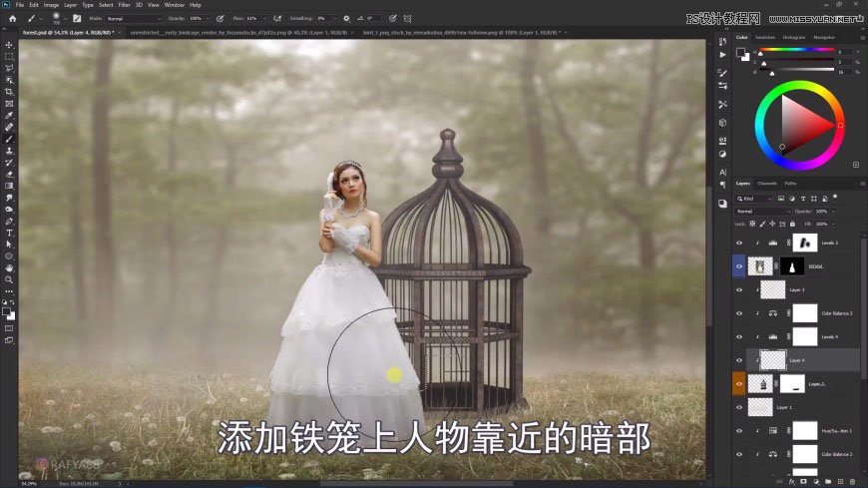Click the Home icon in options bar

click(x=12, y=18)
